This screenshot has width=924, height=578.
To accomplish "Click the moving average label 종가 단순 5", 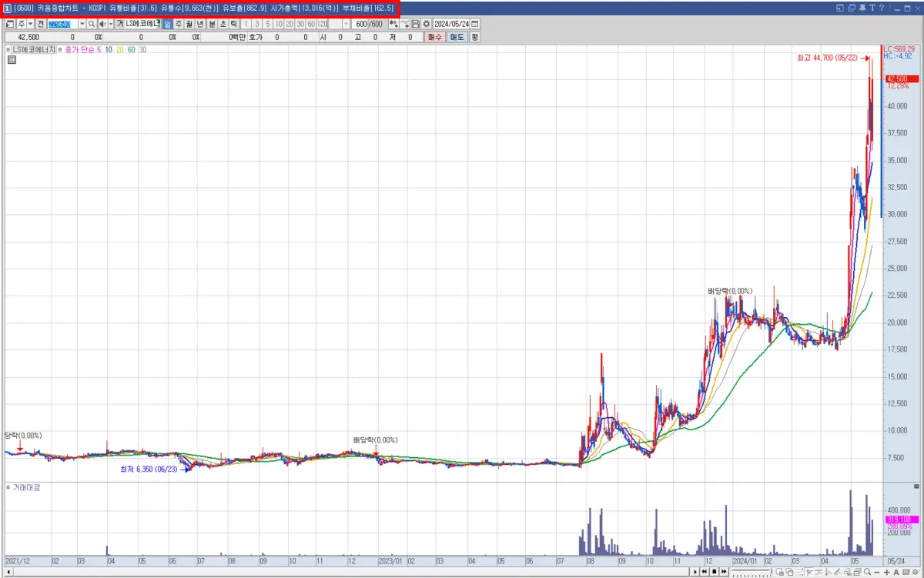I will coord(82,49).
